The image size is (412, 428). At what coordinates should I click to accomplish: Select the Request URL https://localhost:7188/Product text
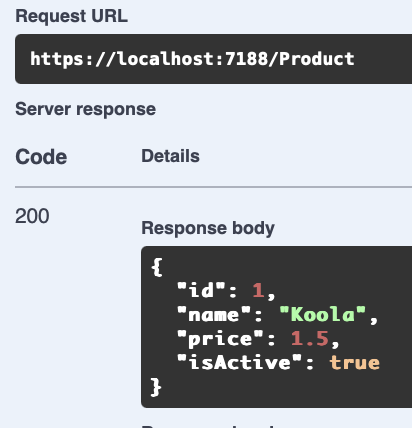click(x=192, y=59)
